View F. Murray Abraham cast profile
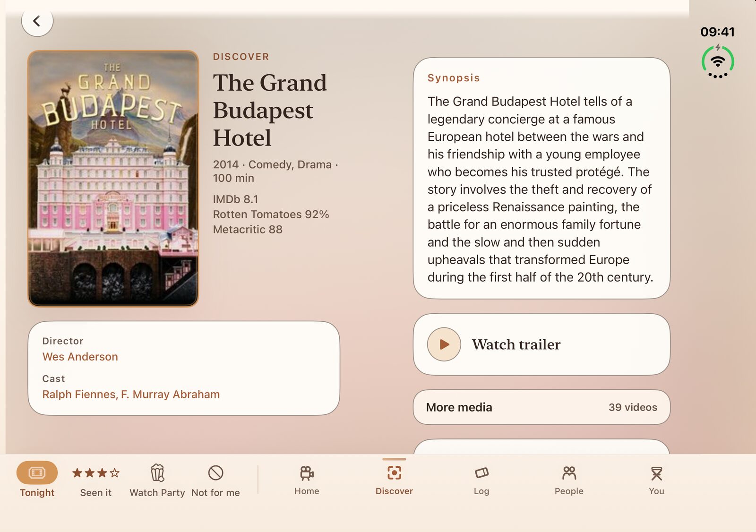 [x=170, y=395]
